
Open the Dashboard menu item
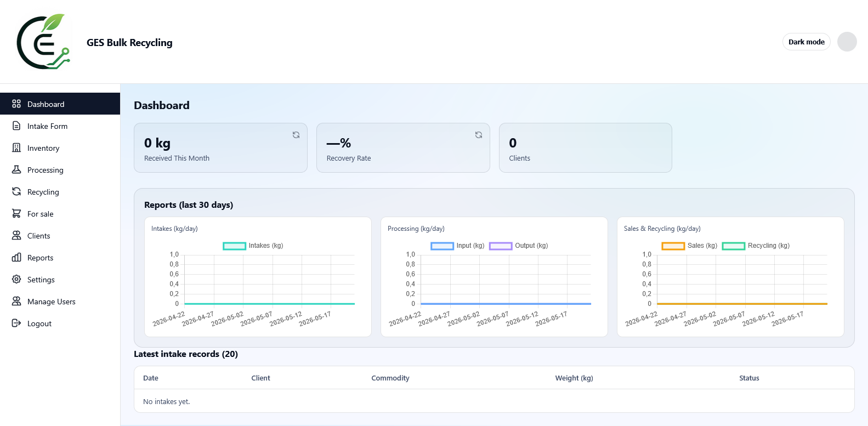60,104
